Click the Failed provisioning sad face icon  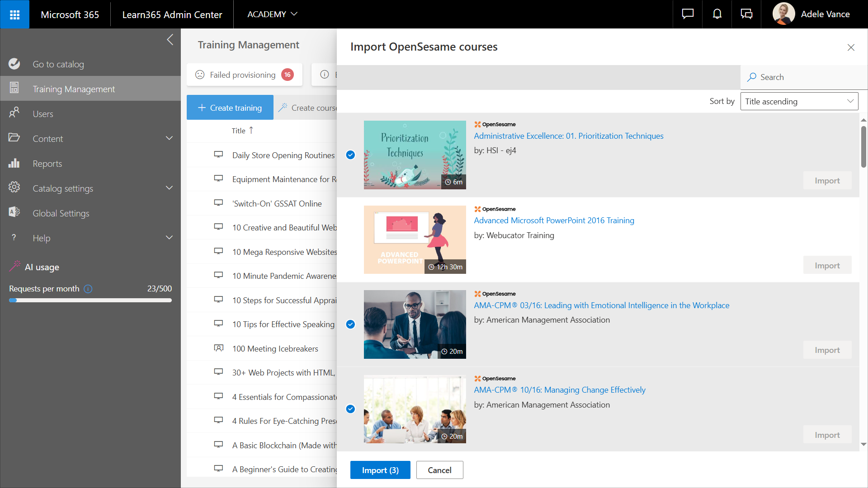pos(200,75)
